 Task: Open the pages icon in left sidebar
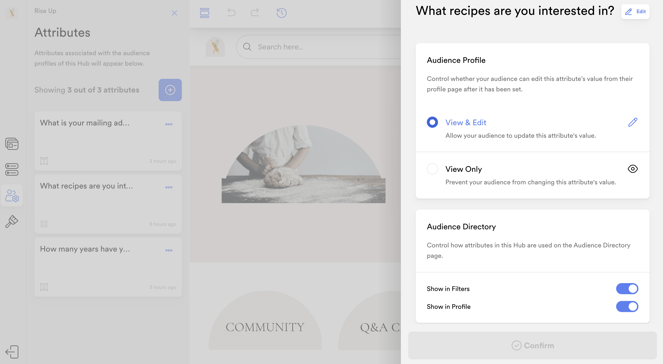(12, 144)
